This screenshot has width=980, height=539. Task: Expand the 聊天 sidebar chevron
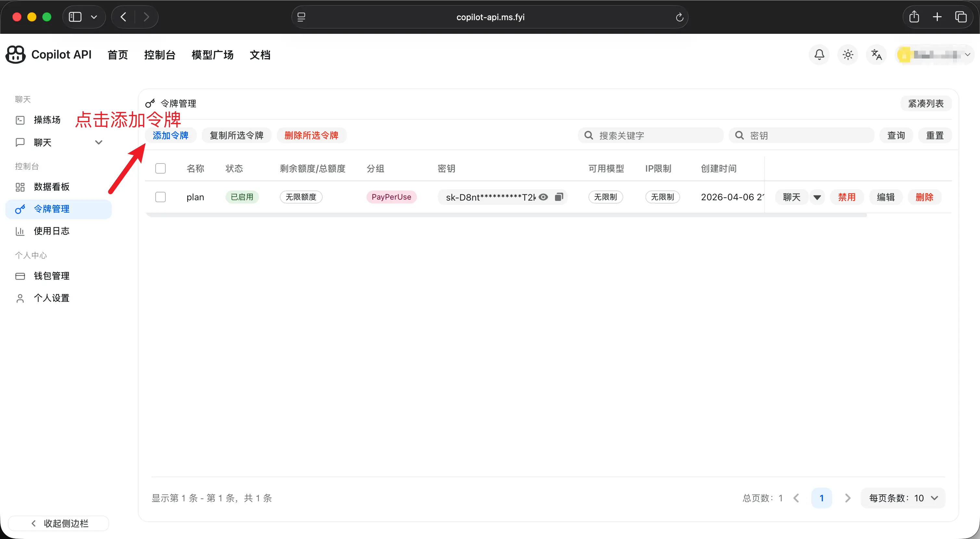(x=98, y=142)
